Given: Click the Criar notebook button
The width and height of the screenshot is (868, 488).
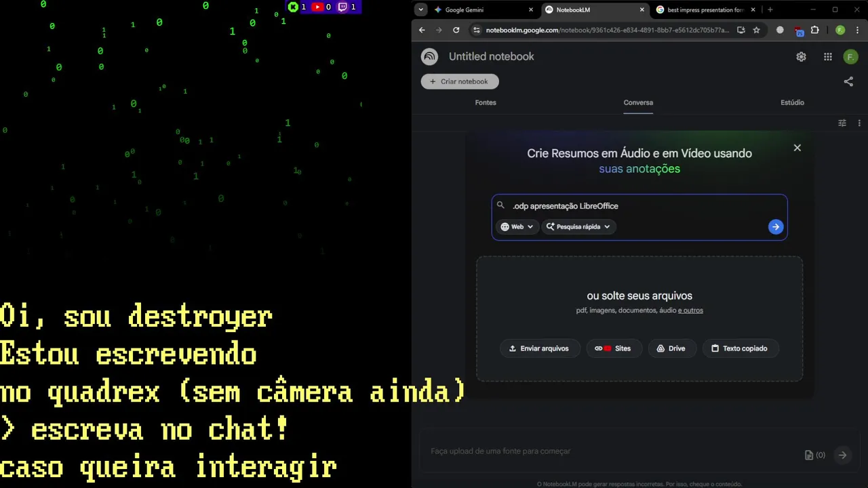Looking at the screenshot, I should tap(460, 81).
